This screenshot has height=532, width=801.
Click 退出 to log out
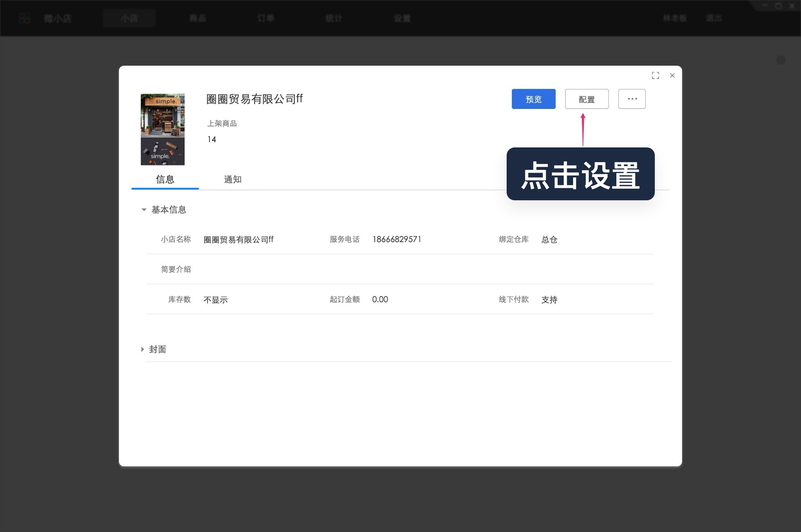coord(714,18)
